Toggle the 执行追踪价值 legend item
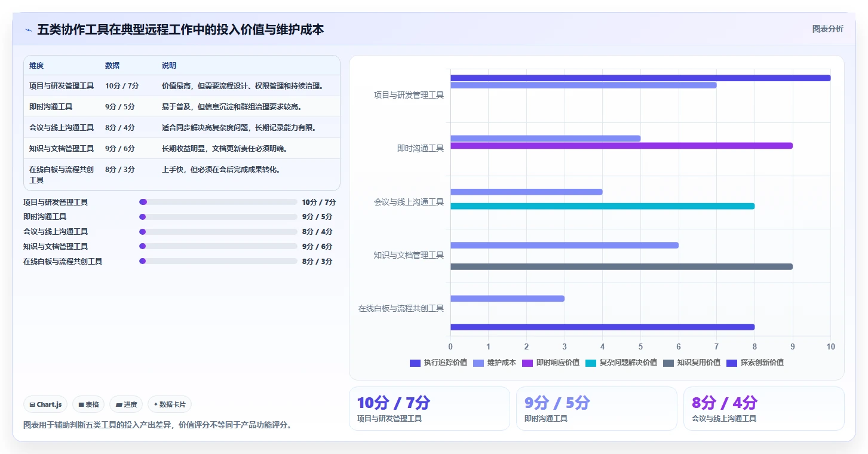The height and width of the screenshot is (454, 868). [x=438, y=363]
